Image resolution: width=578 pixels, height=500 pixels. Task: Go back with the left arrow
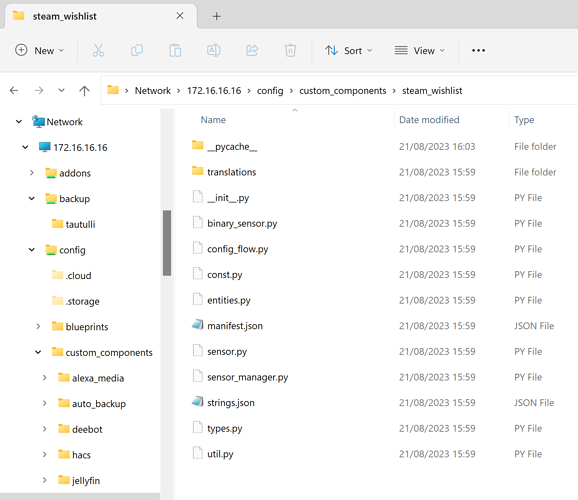(14, 91)
